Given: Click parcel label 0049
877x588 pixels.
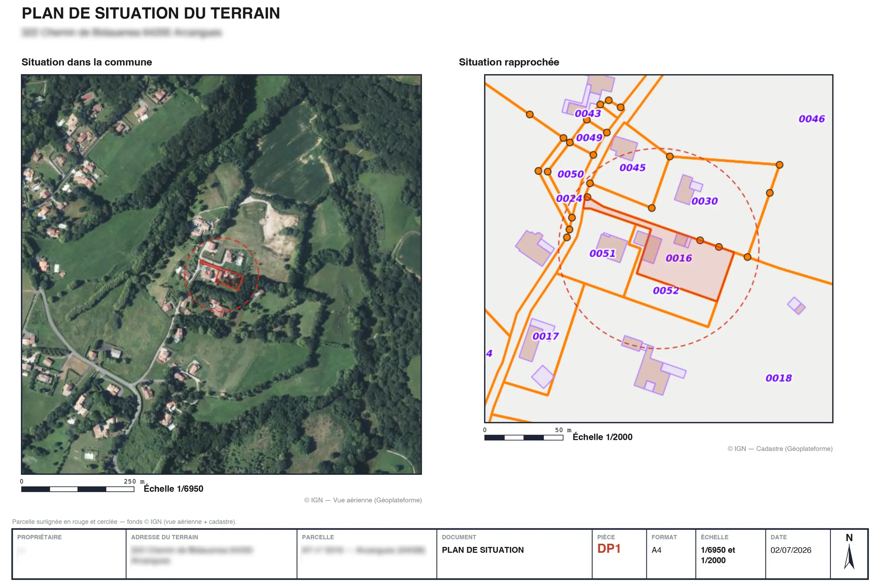Looking at the screenshot, I should click(x=589, y=137).
